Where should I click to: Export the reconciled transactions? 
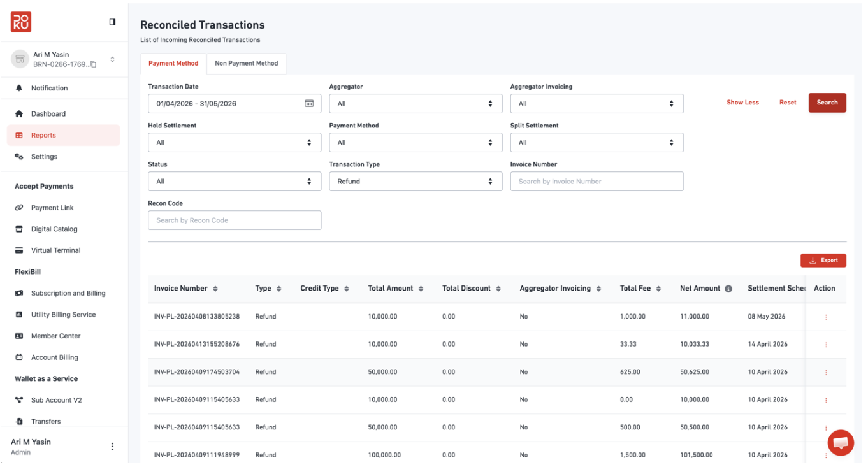[x=823, y=261]
